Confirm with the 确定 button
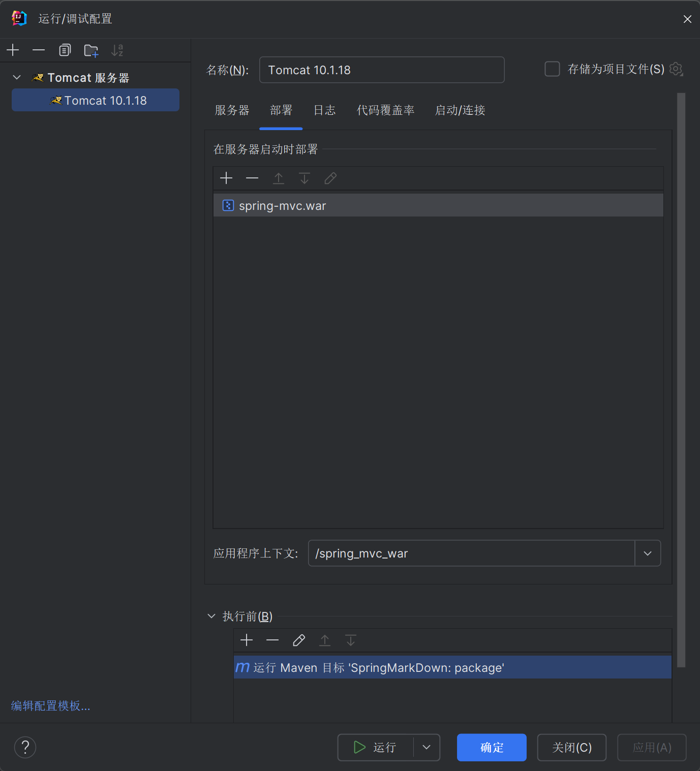The image size is (700, 771). click(x=492, y=747)
